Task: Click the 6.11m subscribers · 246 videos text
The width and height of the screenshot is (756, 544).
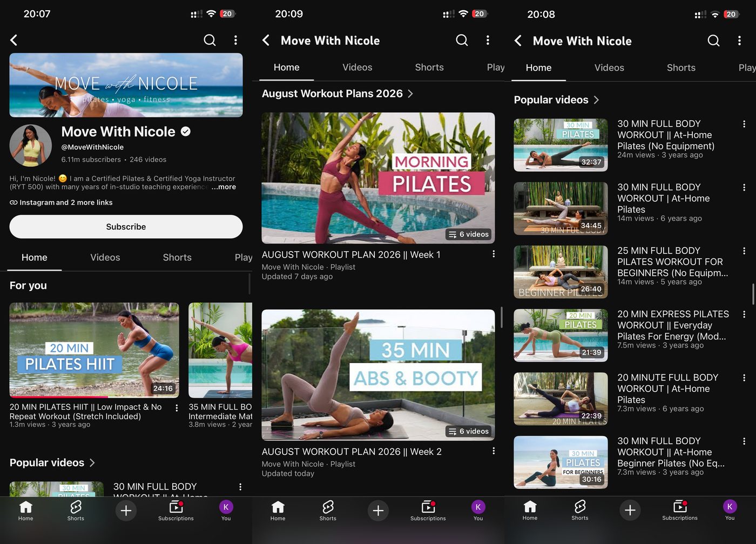Action: [x=114, y=159]
